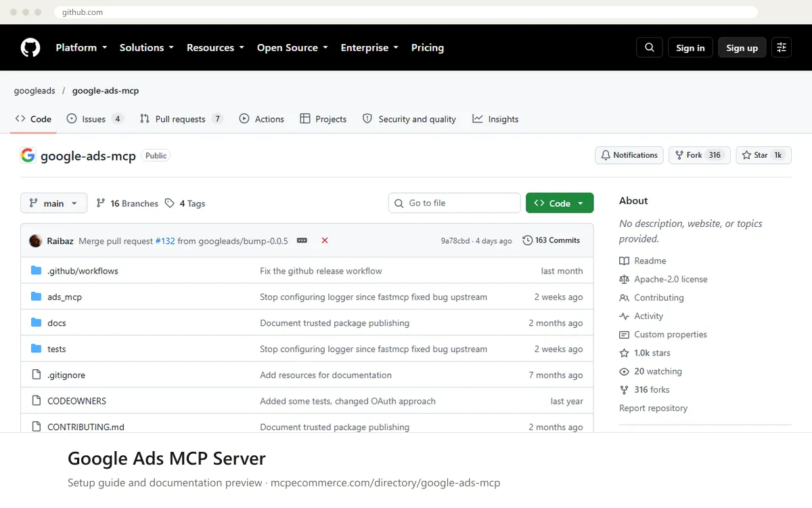This screenshot has height=508, width=812.
Task: Open Security and quality tab
Action: [409, 119]
